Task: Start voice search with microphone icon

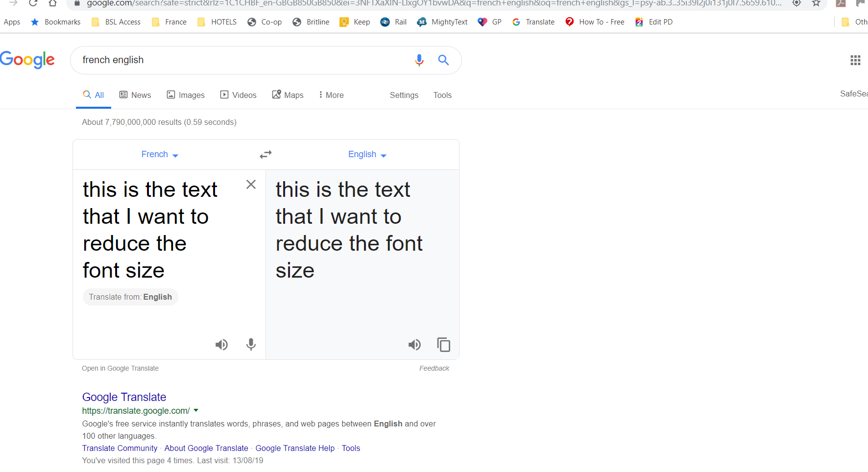Action: pos(419,60)
